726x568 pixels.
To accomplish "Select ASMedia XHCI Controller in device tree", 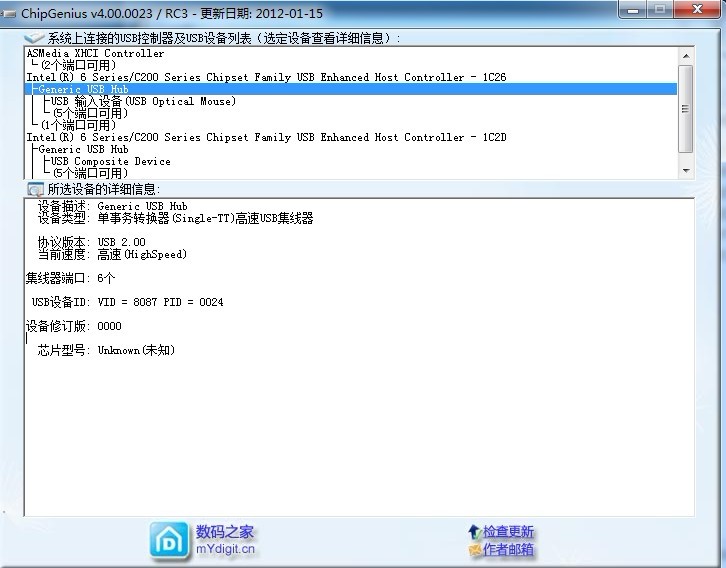I will click(95, 53).
